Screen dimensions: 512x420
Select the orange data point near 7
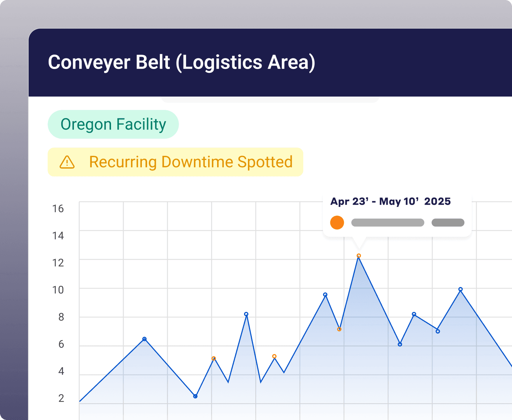coord(339,329)
